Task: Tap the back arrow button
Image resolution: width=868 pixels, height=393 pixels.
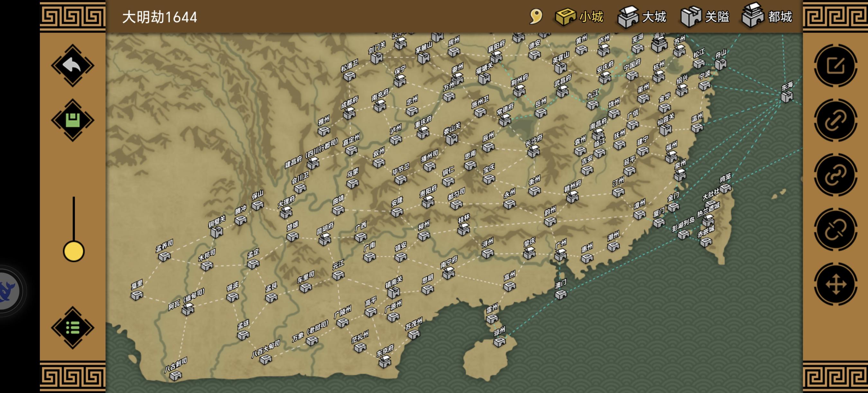Action: tap(72, 65)
